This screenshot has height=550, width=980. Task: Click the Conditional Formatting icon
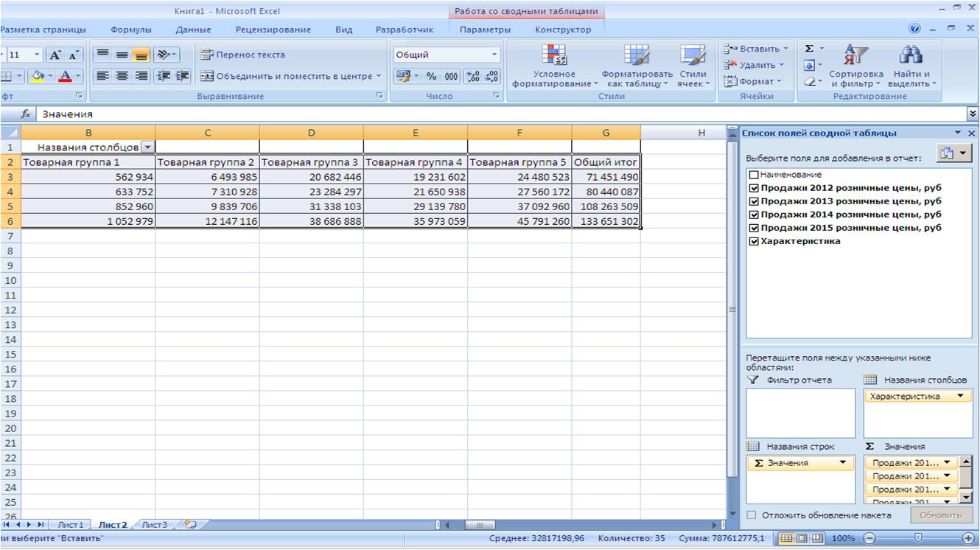point(553,57)
